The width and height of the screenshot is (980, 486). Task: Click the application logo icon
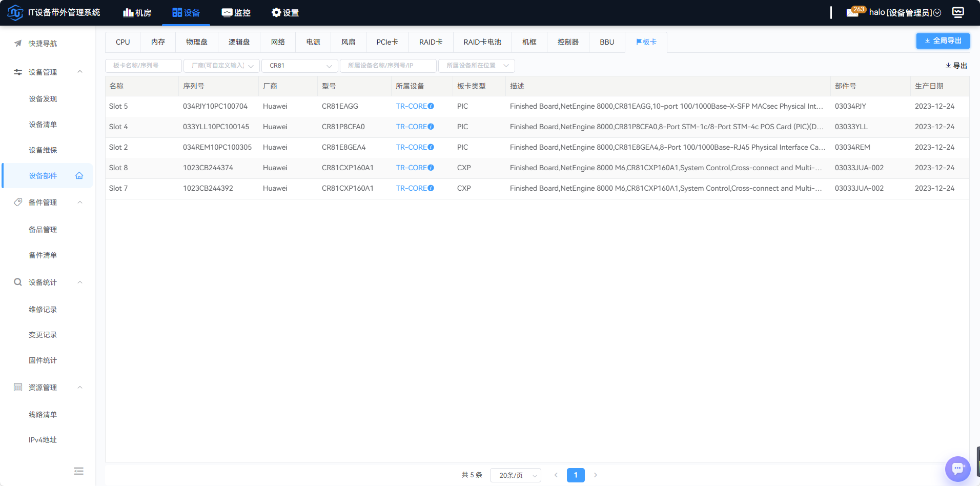tap(15, 12)
